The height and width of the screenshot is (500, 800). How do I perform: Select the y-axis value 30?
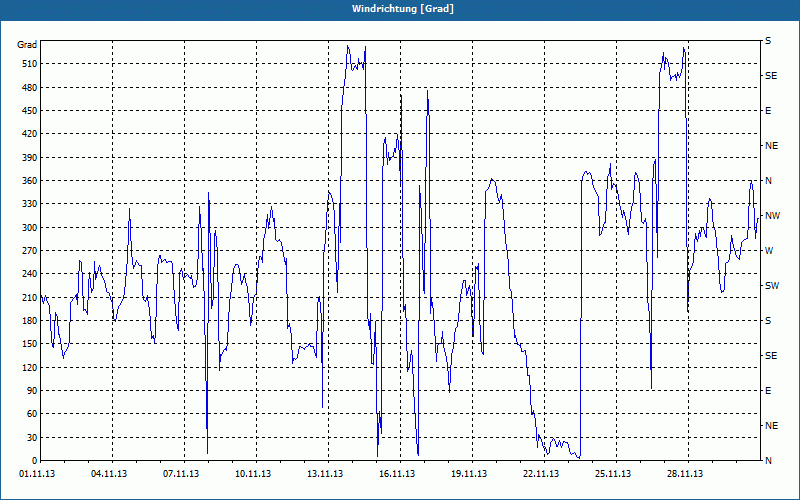tap(31, 437)
